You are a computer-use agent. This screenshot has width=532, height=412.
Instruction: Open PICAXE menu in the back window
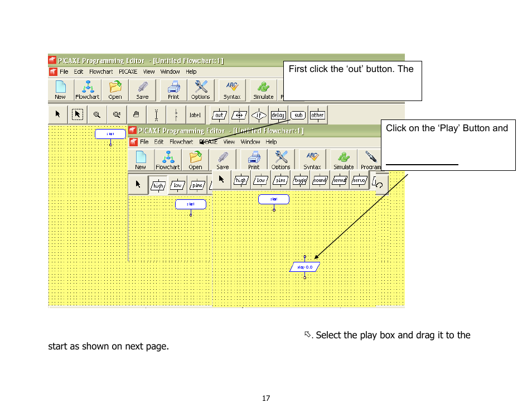click(128, 71)
